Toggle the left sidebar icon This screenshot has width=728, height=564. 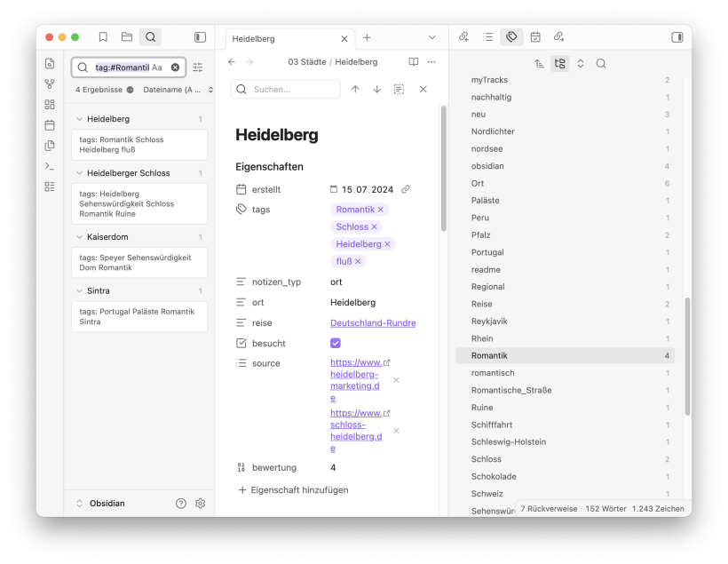(200, 37)
